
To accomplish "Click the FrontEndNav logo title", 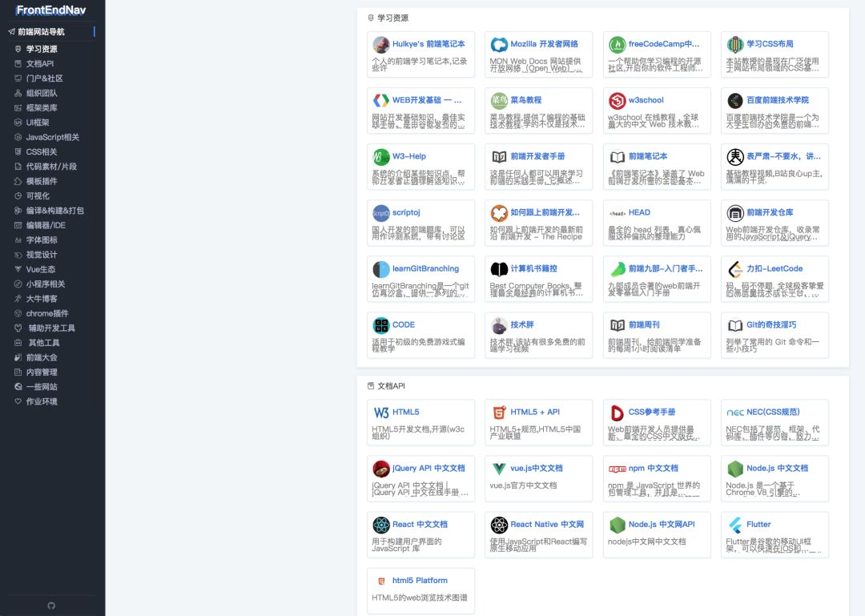I will tap(50, 10).
